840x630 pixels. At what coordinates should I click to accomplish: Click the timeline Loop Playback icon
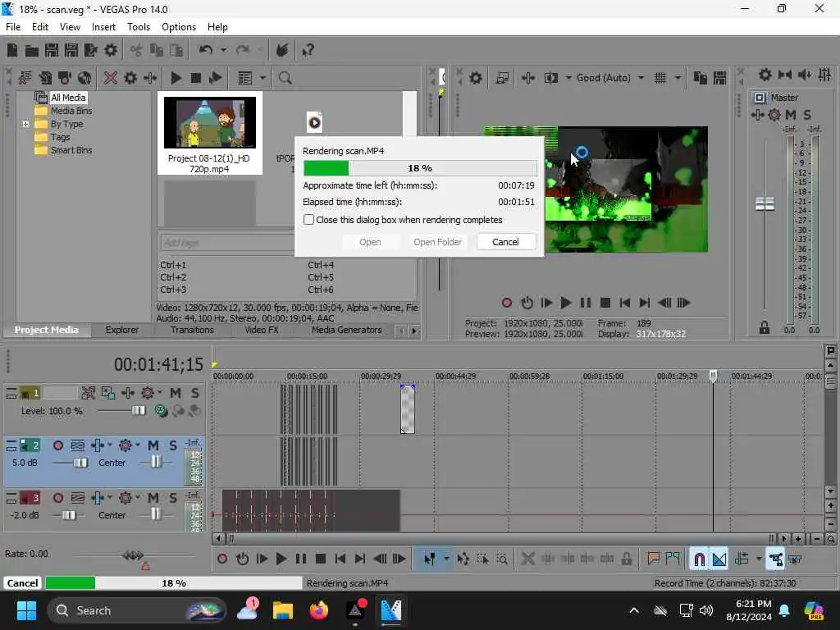pos(242,559)
